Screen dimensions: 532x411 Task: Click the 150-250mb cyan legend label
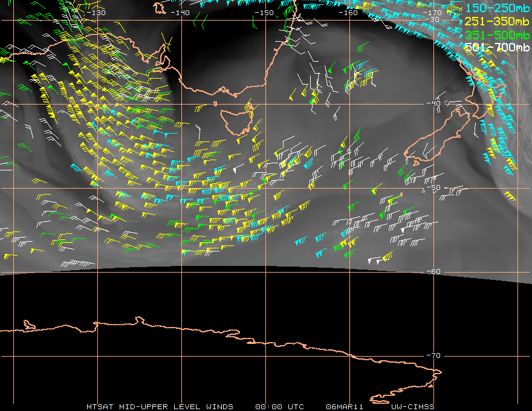pos(497,8)
